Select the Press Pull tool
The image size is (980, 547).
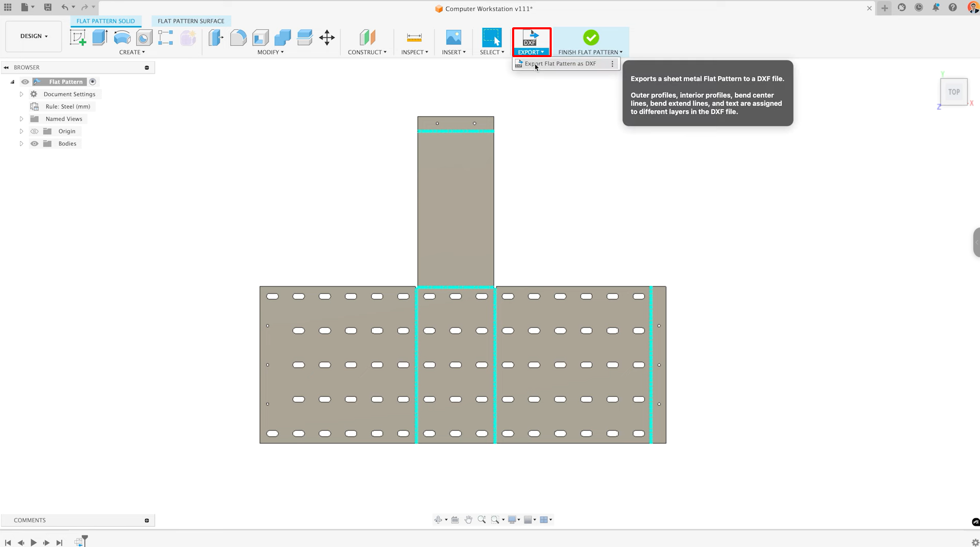point(216,38)
